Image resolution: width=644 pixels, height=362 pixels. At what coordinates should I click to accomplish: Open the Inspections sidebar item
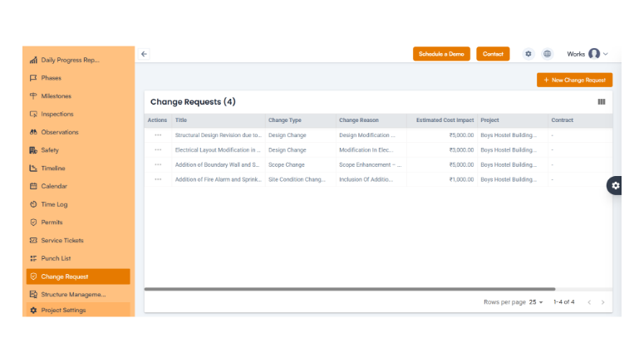[57, 114]
